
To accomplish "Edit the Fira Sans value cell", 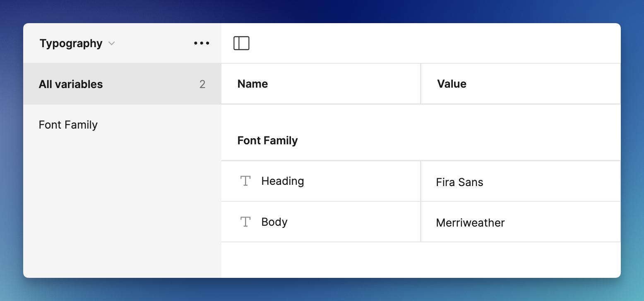I will (459, 182).
